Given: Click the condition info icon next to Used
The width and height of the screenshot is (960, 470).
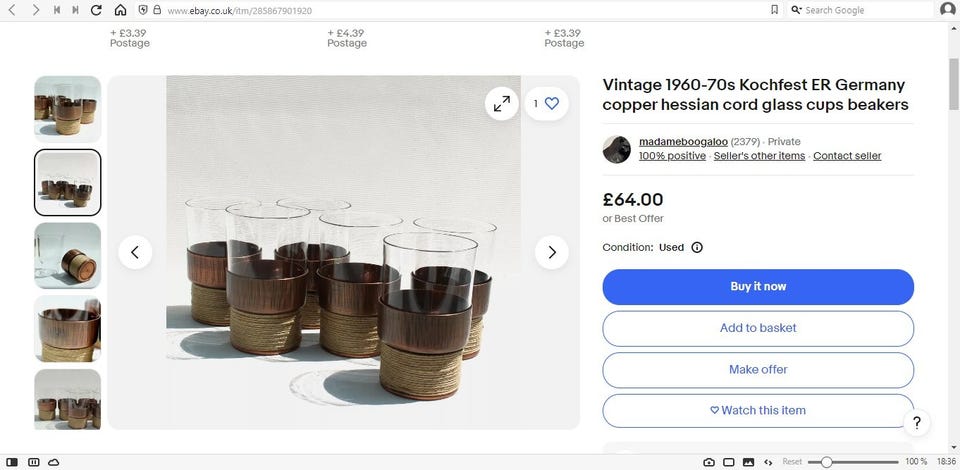Looking at the screenshot, I should (697, 247).
